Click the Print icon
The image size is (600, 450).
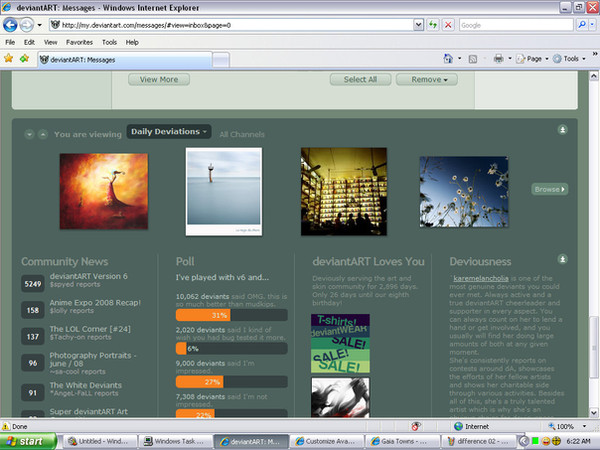pos(498,59)
